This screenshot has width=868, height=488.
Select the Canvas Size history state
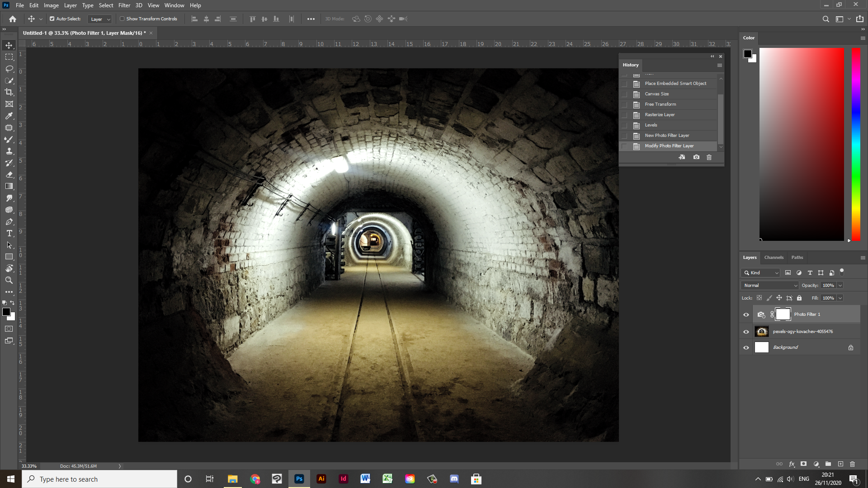[x=656, y=94]
